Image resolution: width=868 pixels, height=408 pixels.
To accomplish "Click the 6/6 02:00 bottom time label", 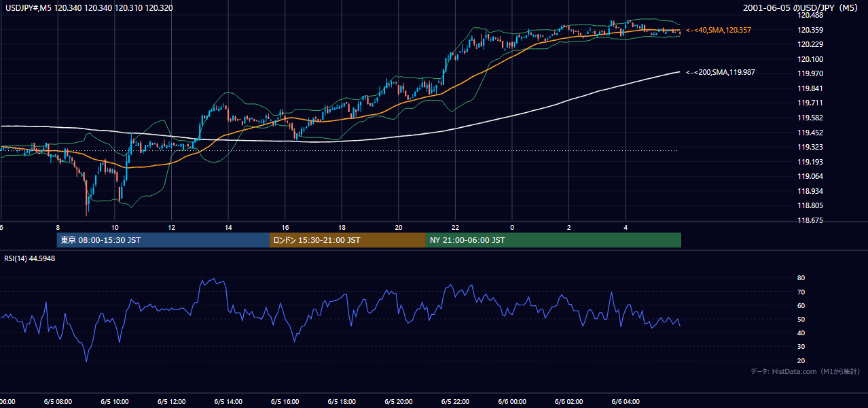I will click(568, 402).
